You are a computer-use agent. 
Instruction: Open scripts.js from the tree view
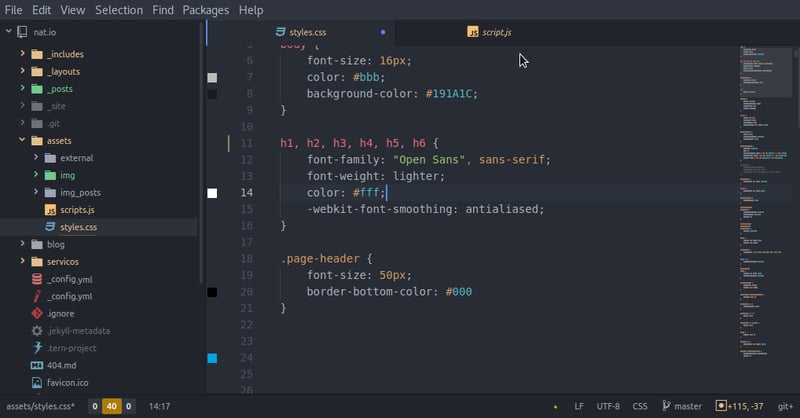click(76, 210)
